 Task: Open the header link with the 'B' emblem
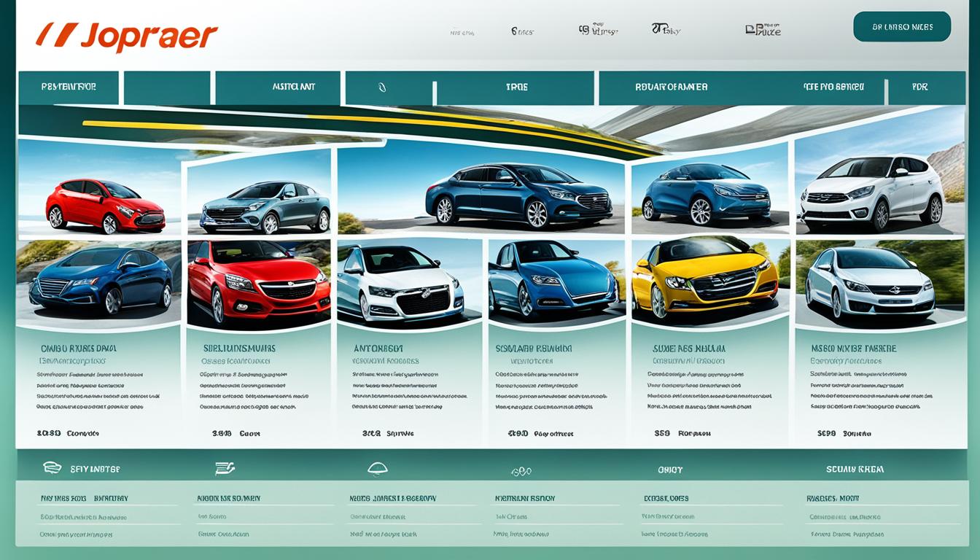click(x=763, y=30)
